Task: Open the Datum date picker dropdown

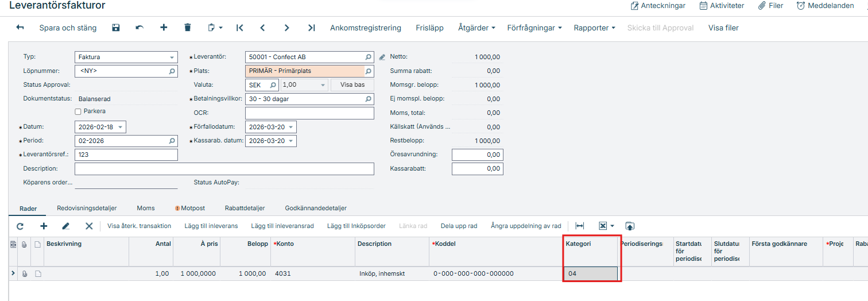Action: tap(121, 127)
